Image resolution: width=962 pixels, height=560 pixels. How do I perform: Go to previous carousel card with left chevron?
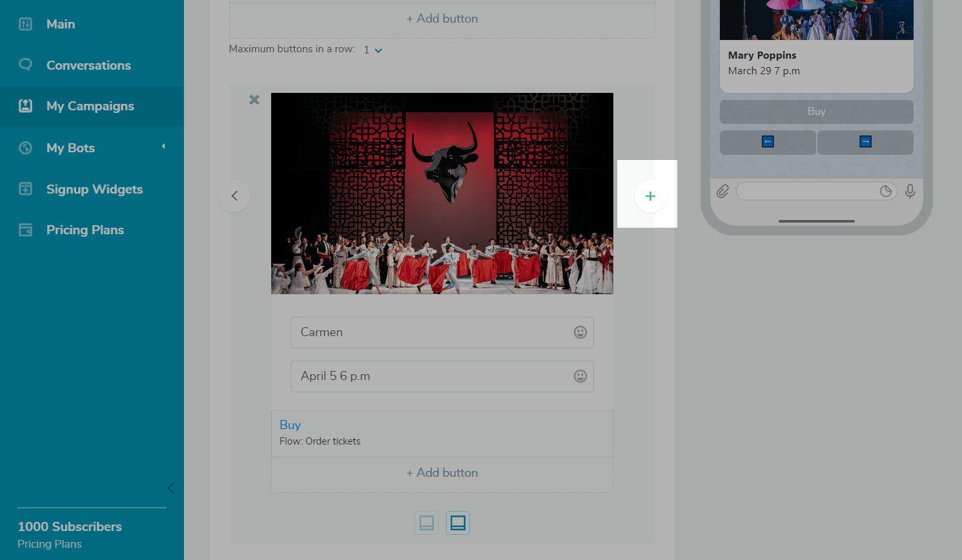point(234,196)
